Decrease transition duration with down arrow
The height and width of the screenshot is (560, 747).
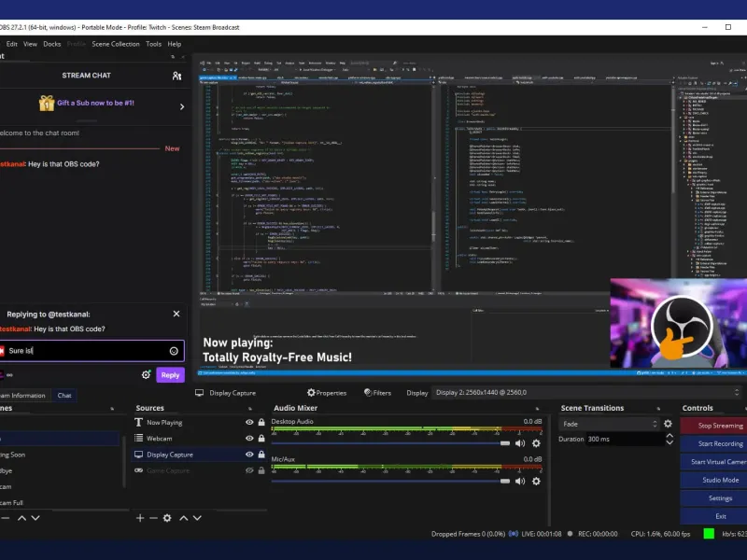click(669, 442)
